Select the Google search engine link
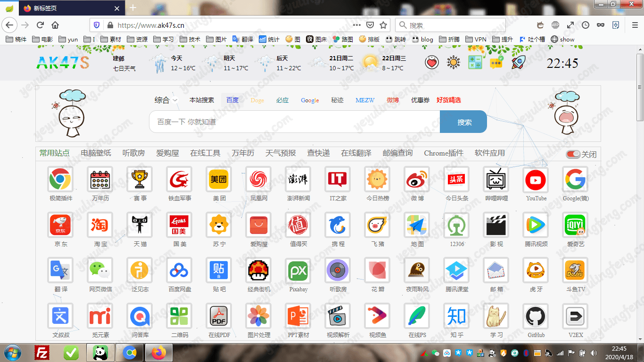Viewport: 644px width, 362px height. (310, 100)
